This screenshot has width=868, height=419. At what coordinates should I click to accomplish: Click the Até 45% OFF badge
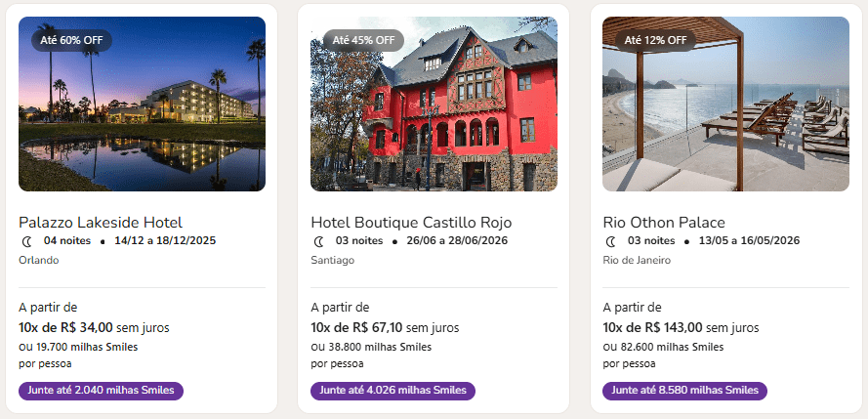363,40
